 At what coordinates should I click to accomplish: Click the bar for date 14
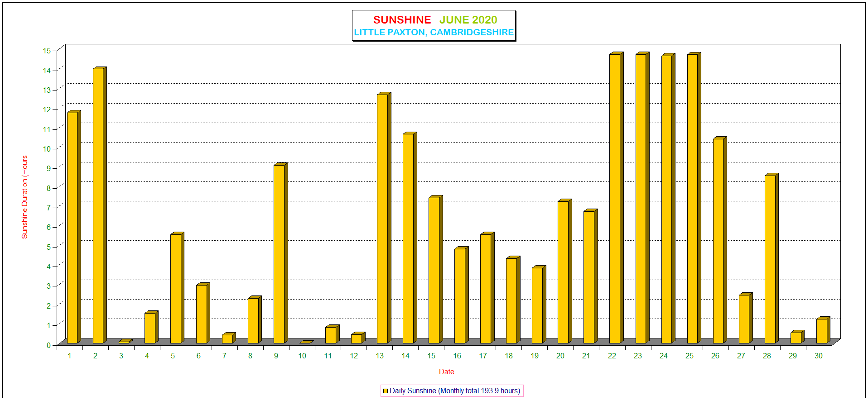click(x=410, y=238)
